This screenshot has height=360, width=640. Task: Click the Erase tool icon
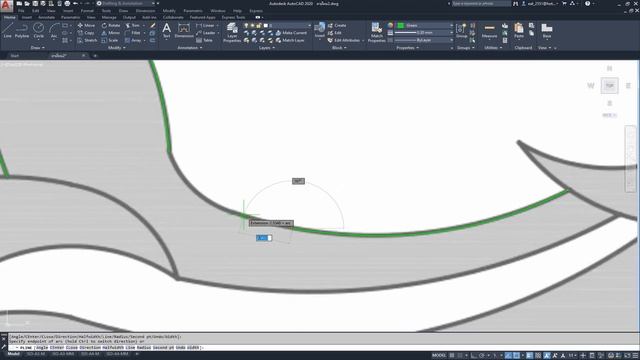tap(153, 25)
